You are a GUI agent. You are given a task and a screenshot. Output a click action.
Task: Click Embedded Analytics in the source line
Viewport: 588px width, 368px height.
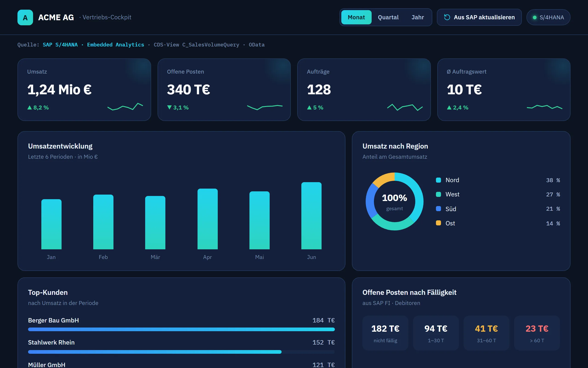[x=116, y=45]
